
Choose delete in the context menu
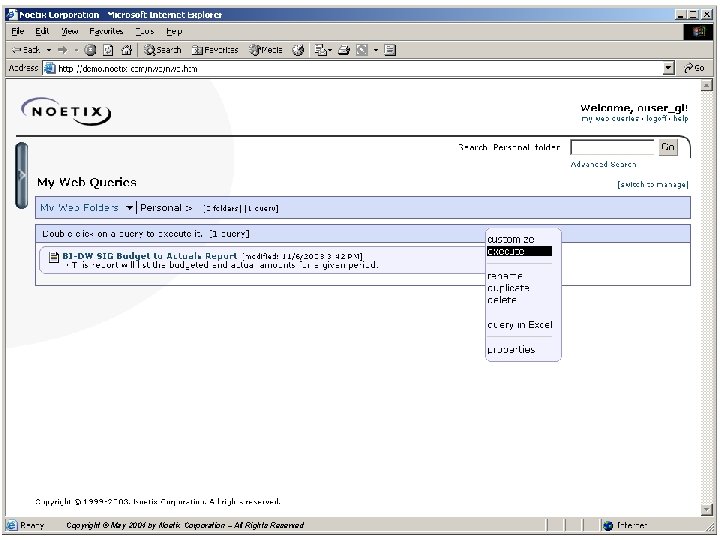pos(502,299)
